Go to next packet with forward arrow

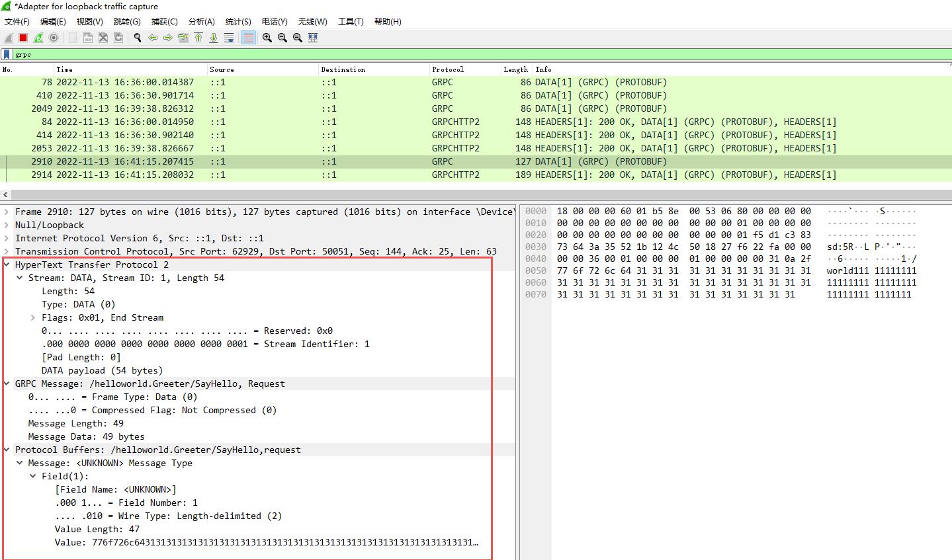168,38
